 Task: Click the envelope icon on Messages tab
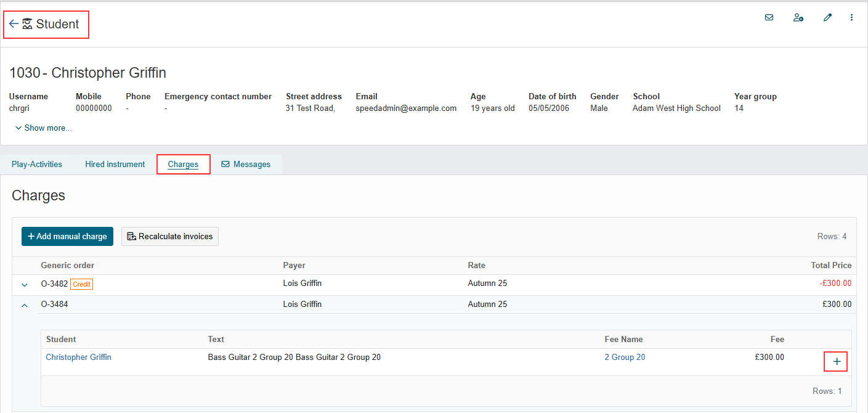225,164
